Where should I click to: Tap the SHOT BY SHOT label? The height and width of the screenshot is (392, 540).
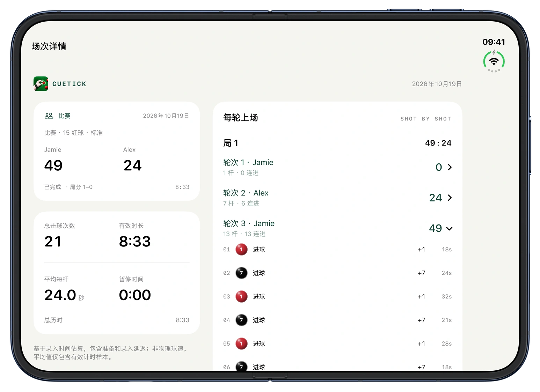click(x=426, y=119)
